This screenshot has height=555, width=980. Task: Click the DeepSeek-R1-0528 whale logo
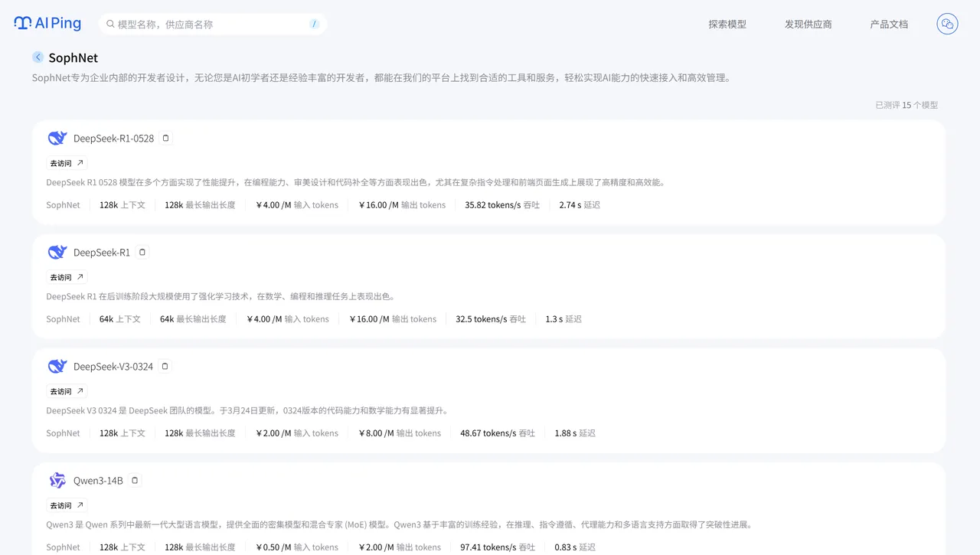coord(57,139)
